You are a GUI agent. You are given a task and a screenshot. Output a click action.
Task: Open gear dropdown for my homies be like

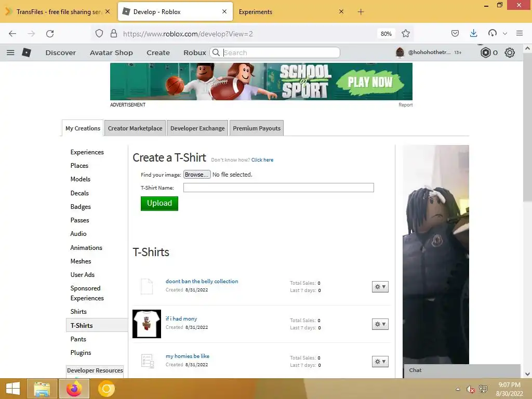click(x=380, y=362)
